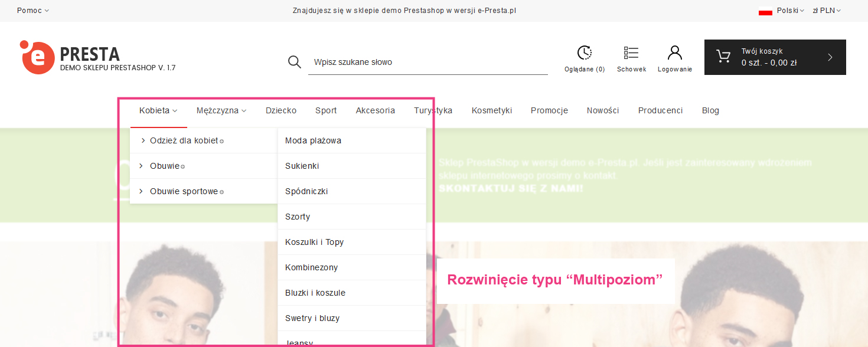Click the Polish flag icon

[765, 11]
